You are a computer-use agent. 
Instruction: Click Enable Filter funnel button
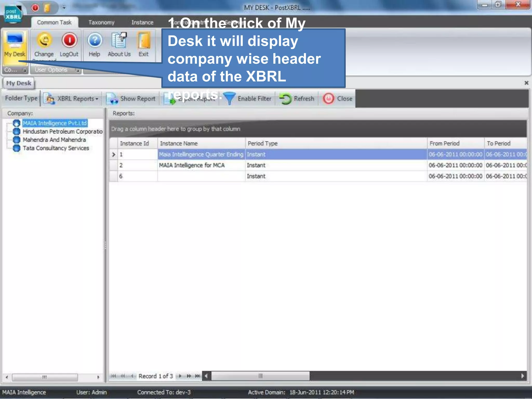247,99
